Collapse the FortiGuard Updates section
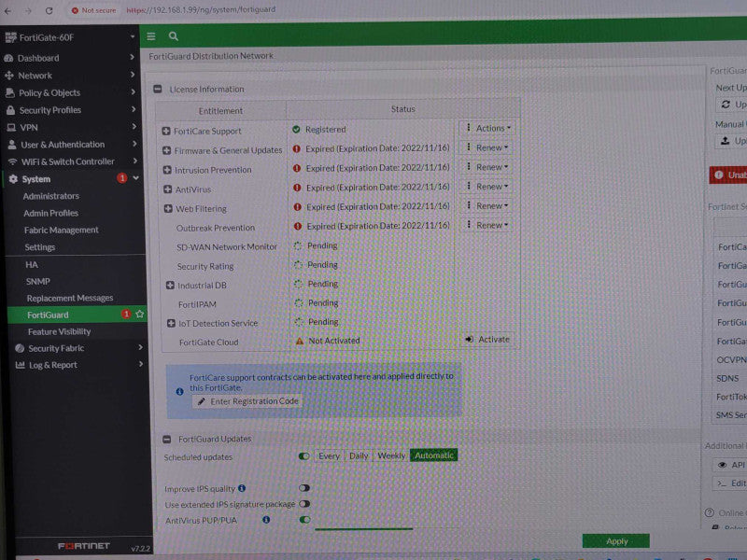The height and width of the screenshot is (560, 747). tap(167, 439)
